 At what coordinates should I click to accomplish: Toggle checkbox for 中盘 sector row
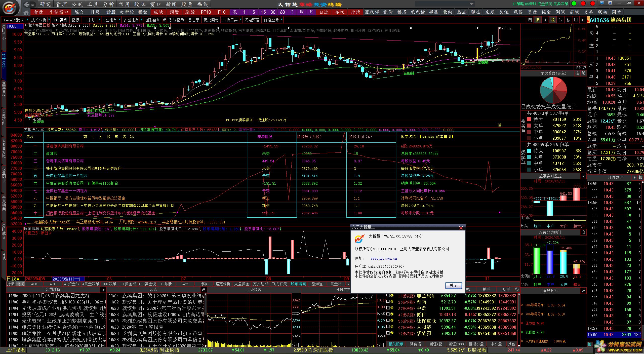388,308
